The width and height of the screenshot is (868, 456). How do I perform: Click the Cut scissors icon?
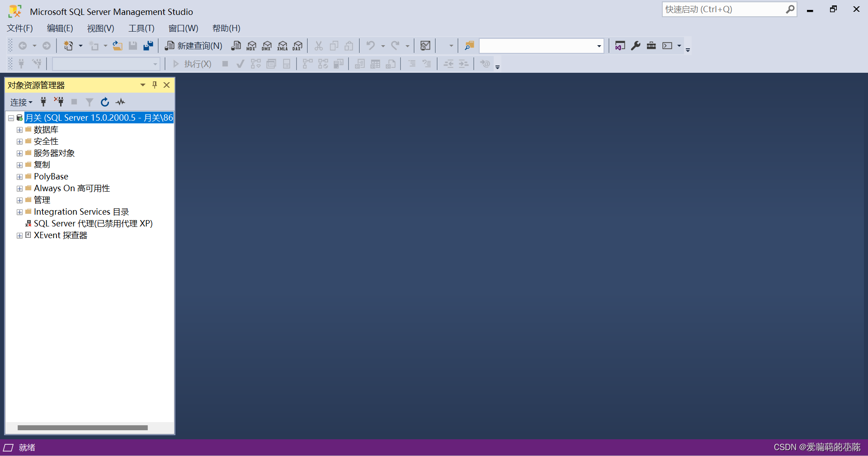[x=319, y=46]
